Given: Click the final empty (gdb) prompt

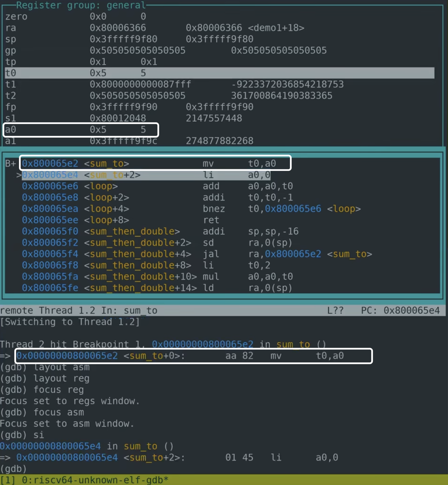Looking at the screenshot, I should [13, 469].
